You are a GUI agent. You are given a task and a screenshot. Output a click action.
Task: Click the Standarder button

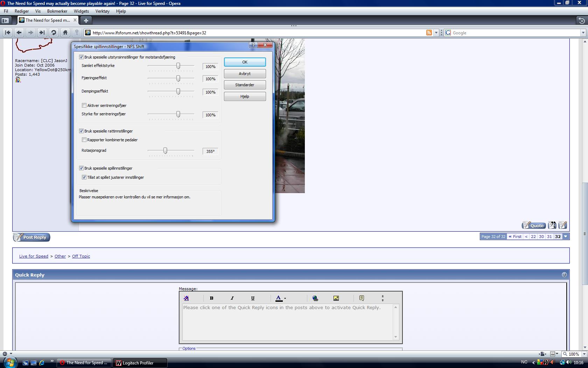click(245, 85)
